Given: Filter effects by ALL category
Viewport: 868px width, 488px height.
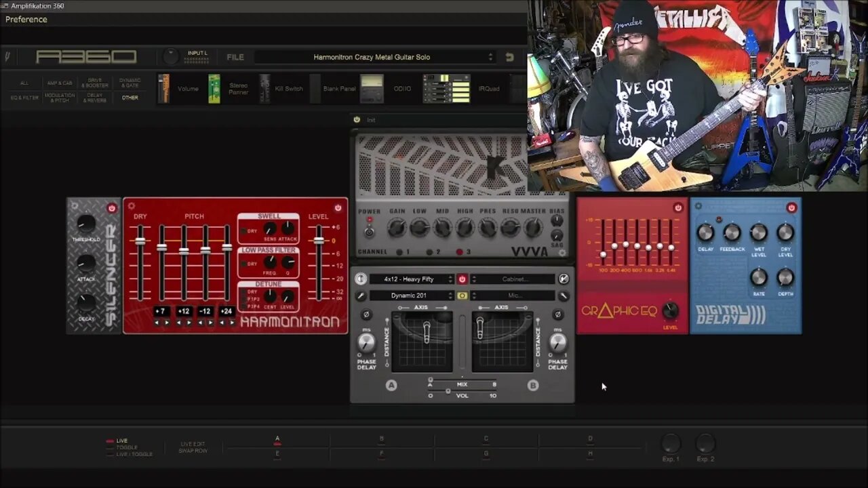Looking at the screenshot, I should click(x=24, y=83).
